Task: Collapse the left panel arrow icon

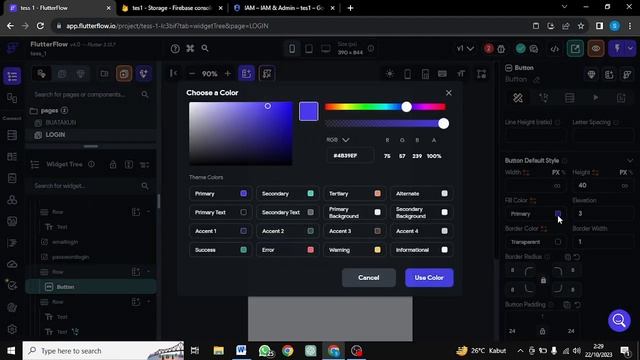Action: point(173,73)
